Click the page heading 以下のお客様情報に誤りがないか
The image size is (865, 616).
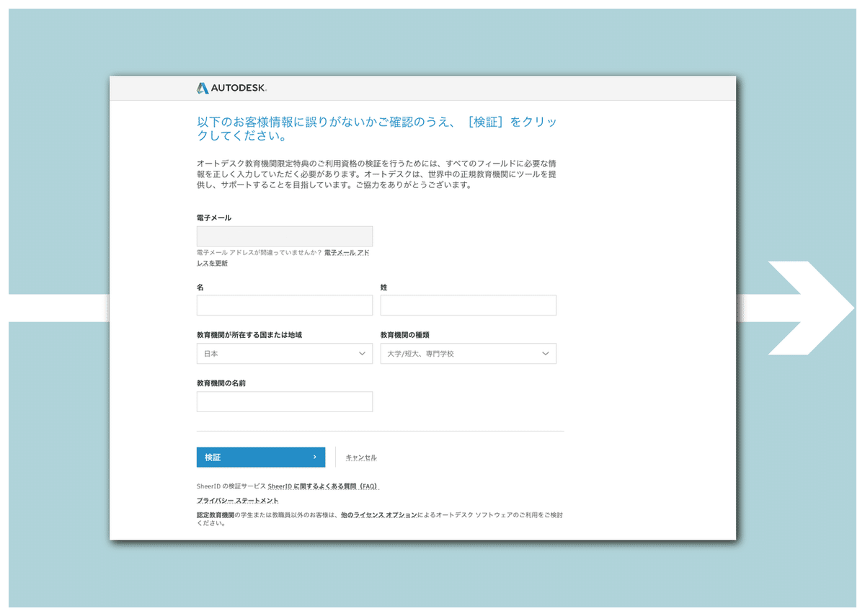point(377,128)
